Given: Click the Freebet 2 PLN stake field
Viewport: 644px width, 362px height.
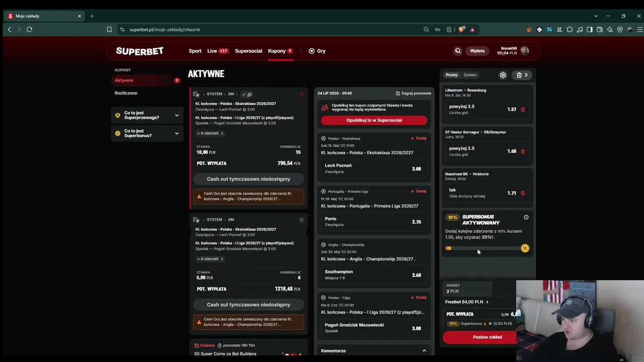Looking at the screenshot, I should coord(467,289).
